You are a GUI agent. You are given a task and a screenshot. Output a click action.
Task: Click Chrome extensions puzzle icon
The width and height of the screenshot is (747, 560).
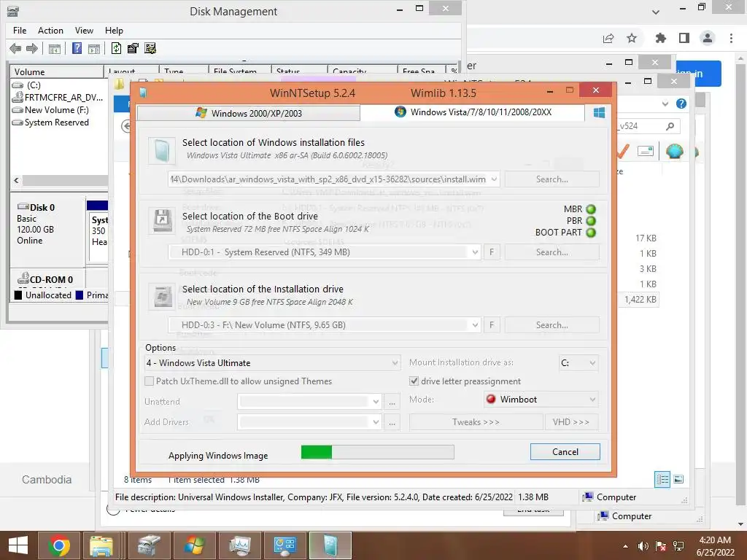(660, 38)
